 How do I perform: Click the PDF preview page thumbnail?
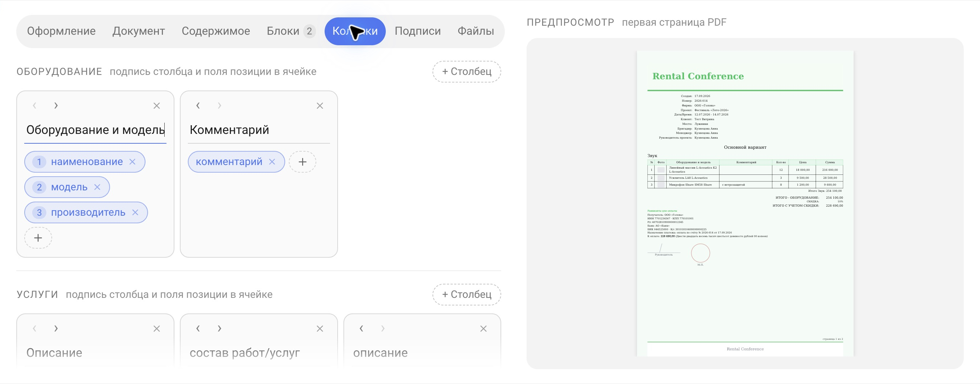[x=745, y=204]
